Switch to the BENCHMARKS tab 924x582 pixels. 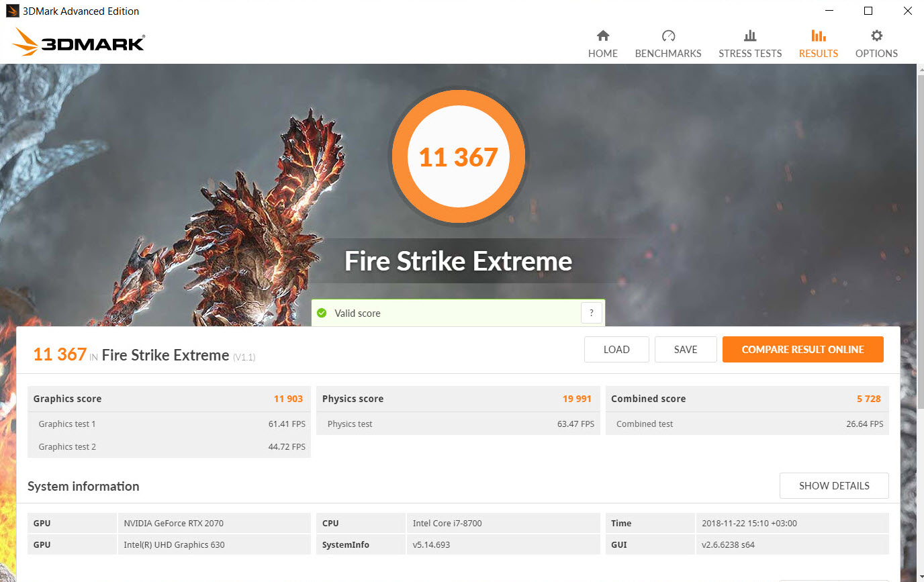coord(668,44)
